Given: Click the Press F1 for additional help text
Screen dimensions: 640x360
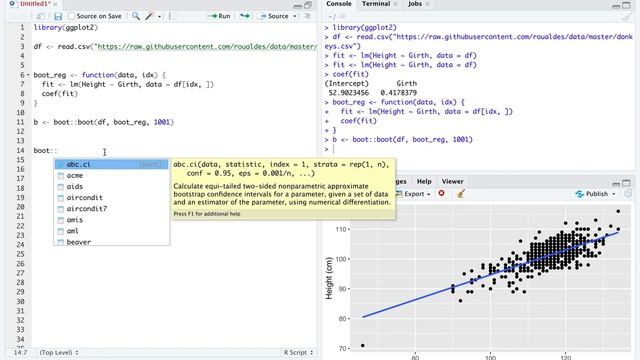Looking at the screenshot, I should point(207,214).
